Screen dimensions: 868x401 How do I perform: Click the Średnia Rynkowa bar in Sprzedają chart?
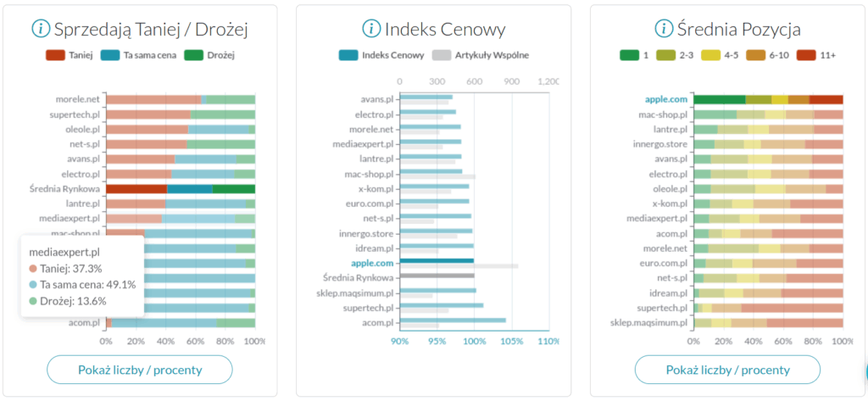point(181,189)
